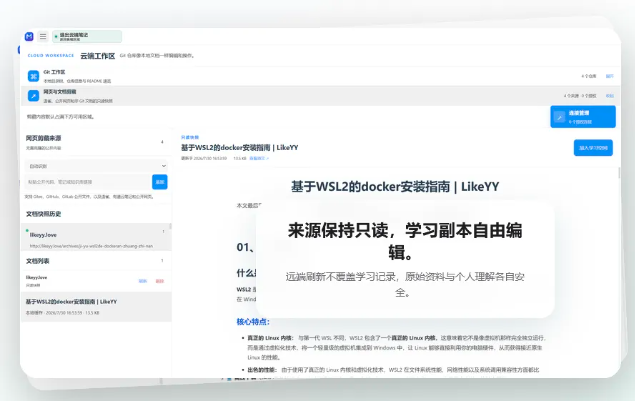Click the likeyy.love archive URL text
635x401 pixels.
(91, 246)
